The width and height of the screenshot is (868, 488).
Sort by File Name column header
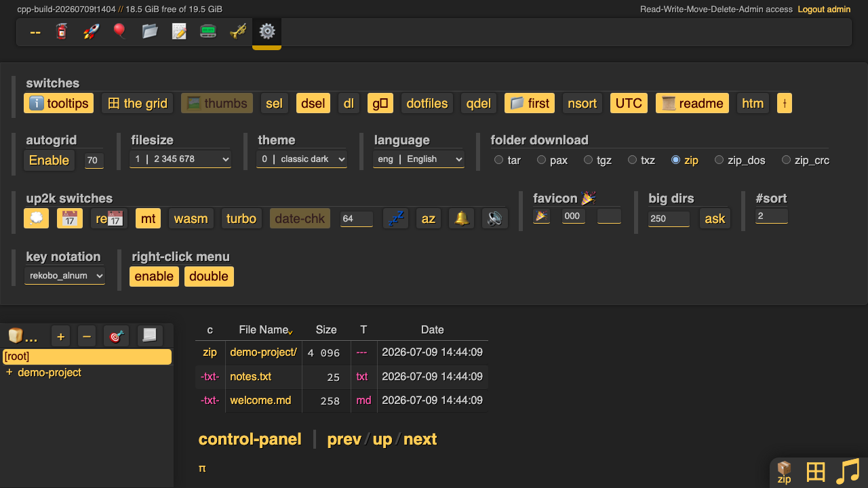pos(264,329)
